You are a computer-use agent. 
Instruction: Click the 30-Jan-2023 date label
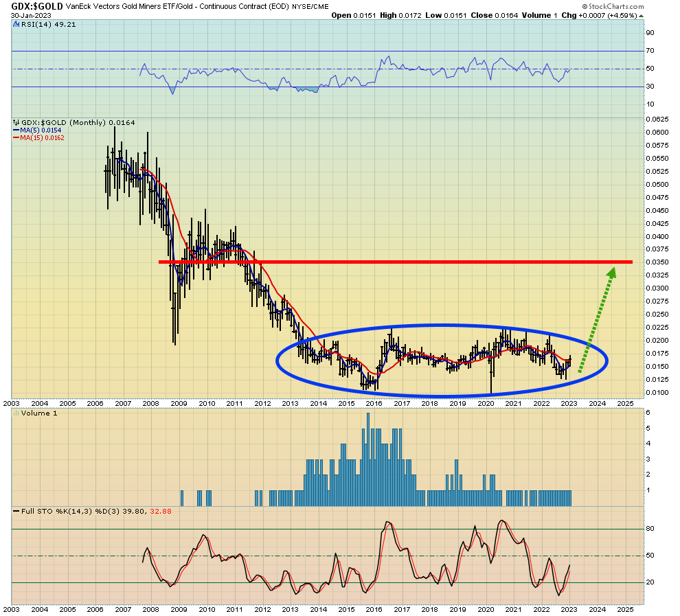31,16
